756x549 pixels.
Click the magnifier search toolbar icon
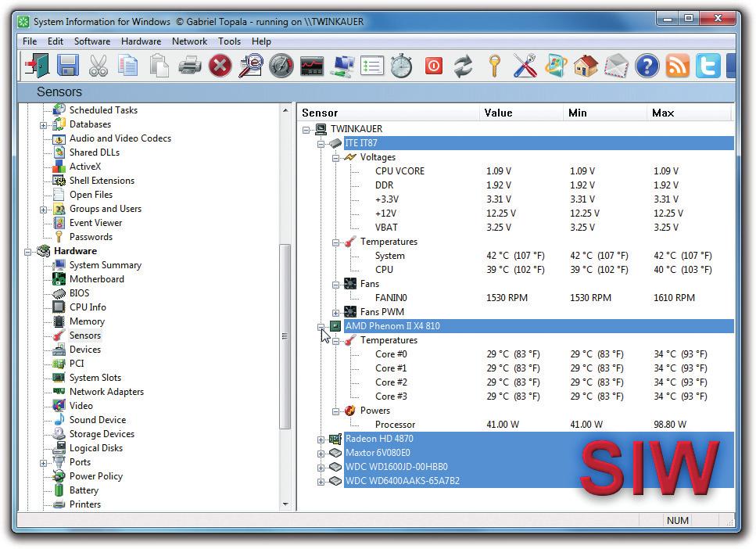(251, 66)
